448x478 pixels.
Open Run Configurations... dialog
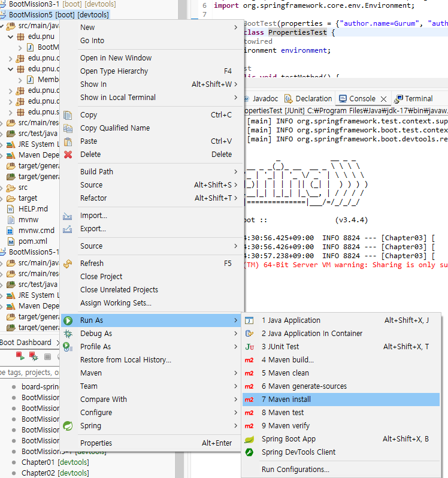click(x=341, y=470)
